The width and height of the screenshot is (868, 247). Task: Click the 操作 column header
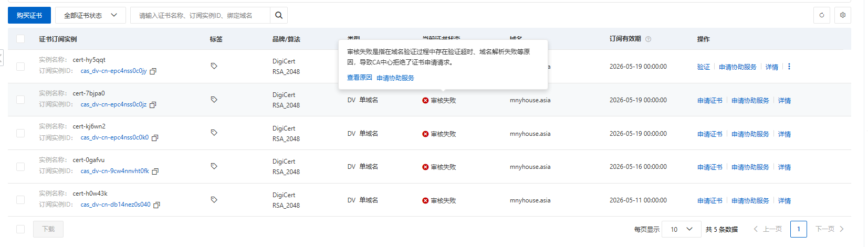click(703, 39)
